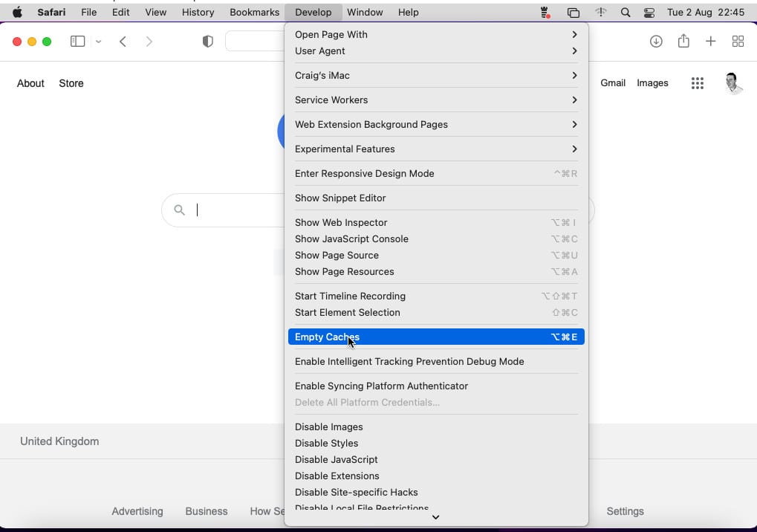The height and width of the screenshot is (532, 757).
Task: Enable Intelligent Tracking Prevention Debug Mode
Action: [436, 362]
